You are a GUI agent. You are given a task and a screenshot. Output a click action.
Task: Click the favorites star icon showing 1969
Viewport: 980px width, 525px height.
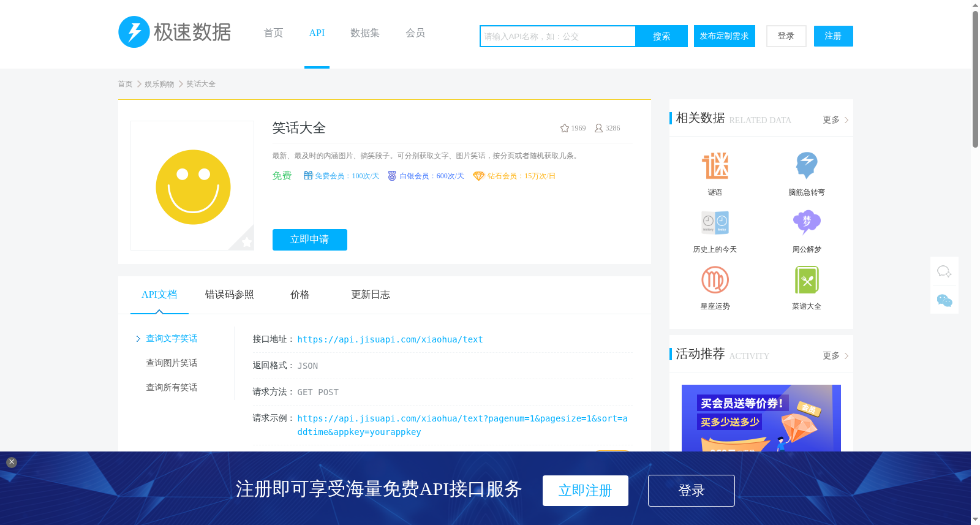click(x=565, y=128)
